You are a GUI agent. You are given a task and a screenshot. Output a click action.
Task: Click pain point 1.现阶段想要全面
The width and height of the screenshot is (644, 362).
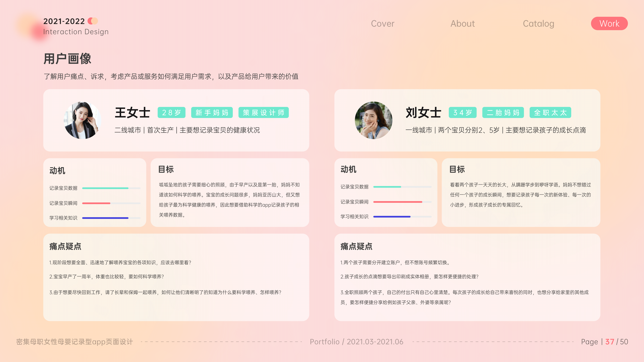120,263
